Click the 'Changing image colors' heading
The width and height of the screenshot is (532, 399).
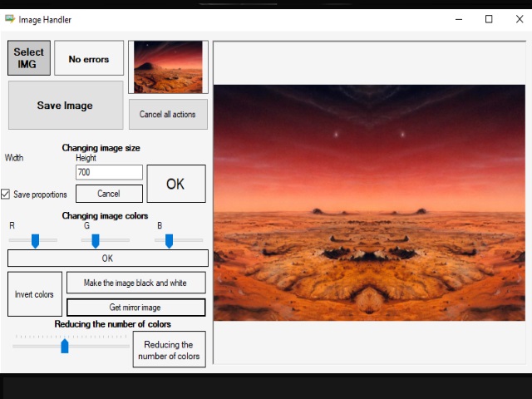click(x=106, y=216)
